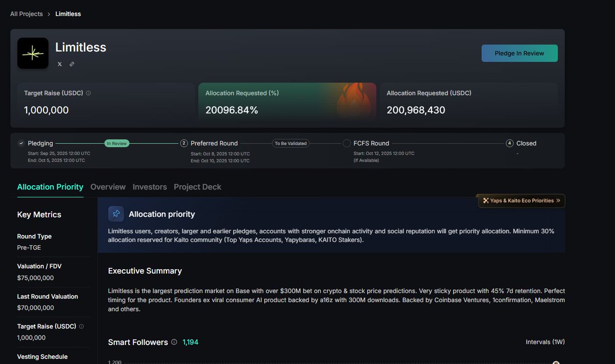Click the Preferred Round stage label
615x364 pixels.
tap(214, 143)
